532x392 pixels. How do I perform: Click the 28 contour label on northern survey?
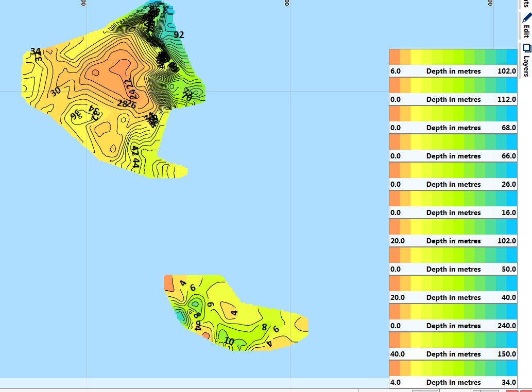(122, 103)
